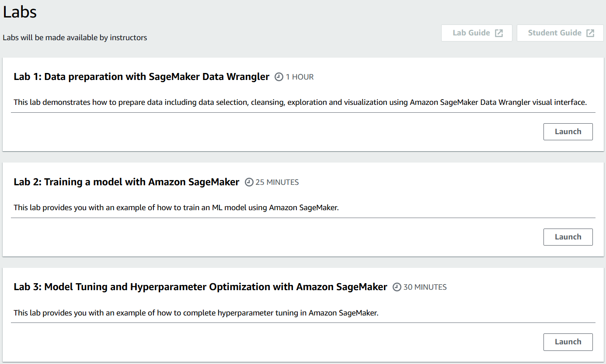Click the clock icon beside 25 MINUTES

249,182
